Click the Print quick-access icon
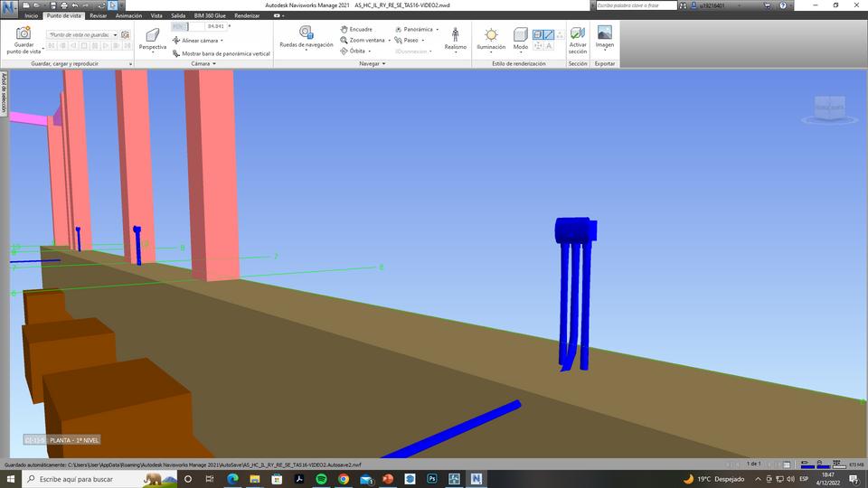This screenshot has width=868, height=488. point(63,5)
